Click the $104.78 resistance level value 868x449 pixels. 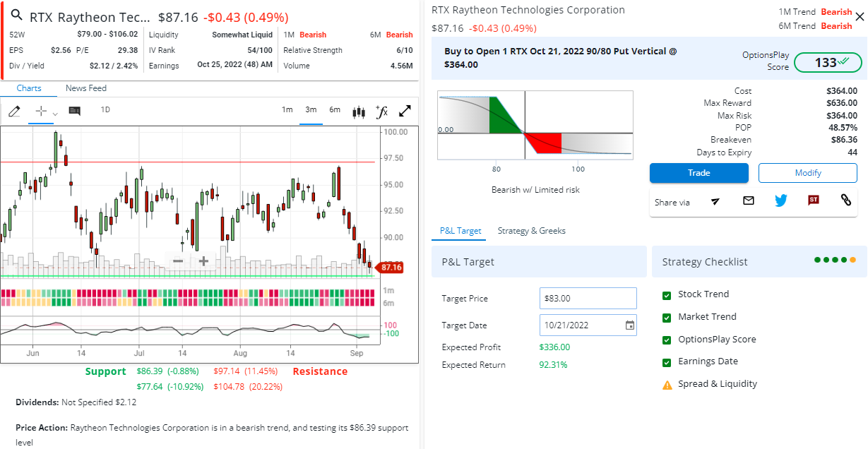pyautogui.click(x=229, y=386)
